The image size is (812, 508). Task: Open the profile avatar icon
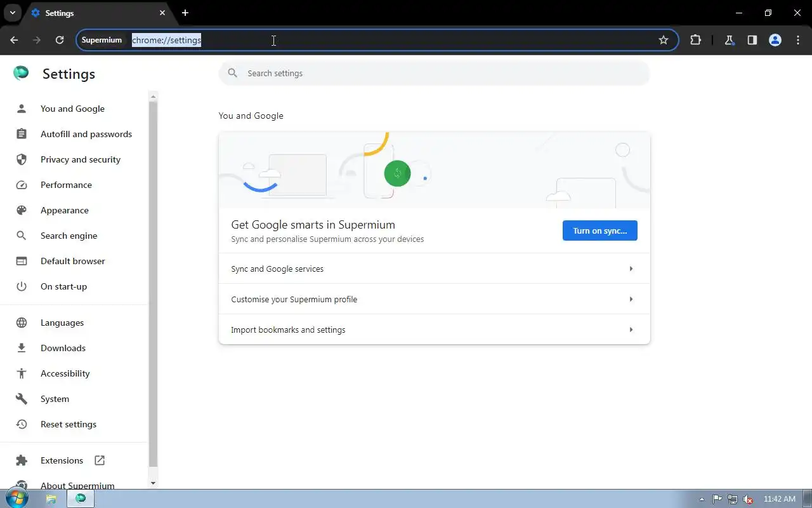click(x=775, y=40)
